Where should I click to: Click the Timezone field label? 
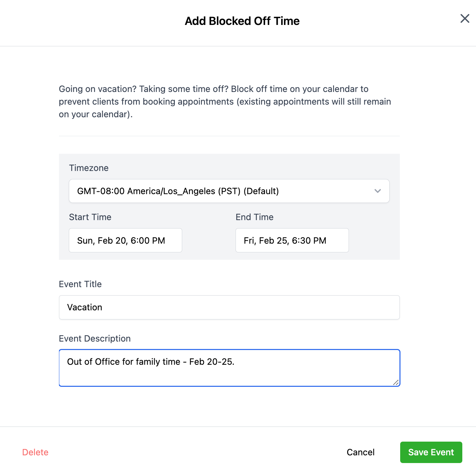[x=89, y=168]
